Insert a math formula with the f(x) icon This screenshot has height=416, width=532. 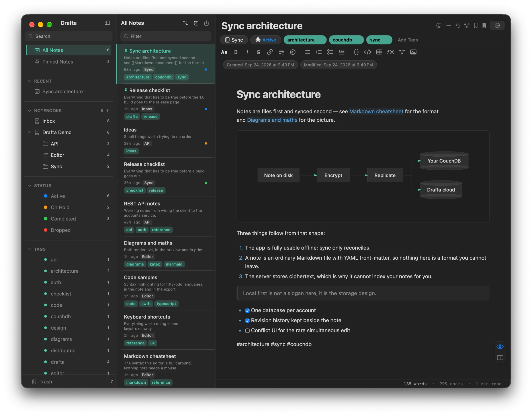(x=390, y=52)
